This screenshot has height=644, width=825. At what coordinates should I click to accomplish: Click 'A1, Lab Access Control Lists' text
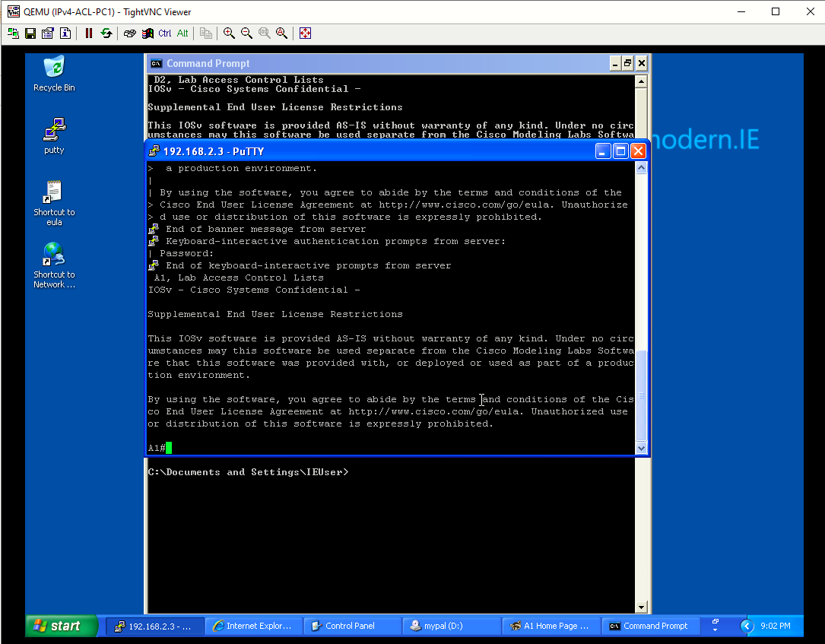pyautogui.click(x=239, y=278)
